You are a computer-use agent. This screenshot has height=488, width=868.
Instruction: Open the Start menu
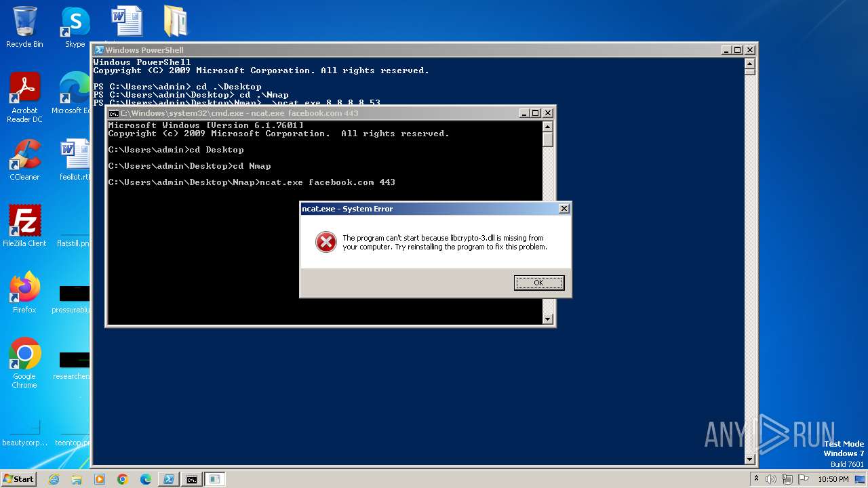click(x=18, y=479)
